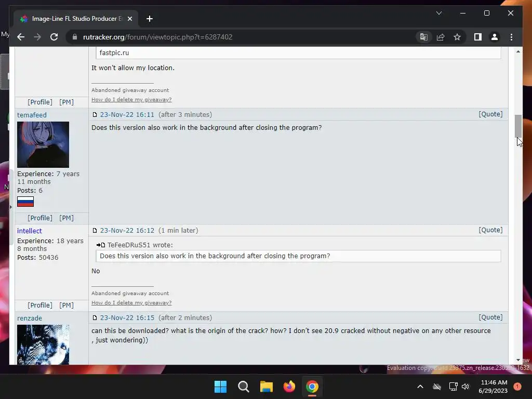Open File Explorer from the taskbar

[267, 387]
